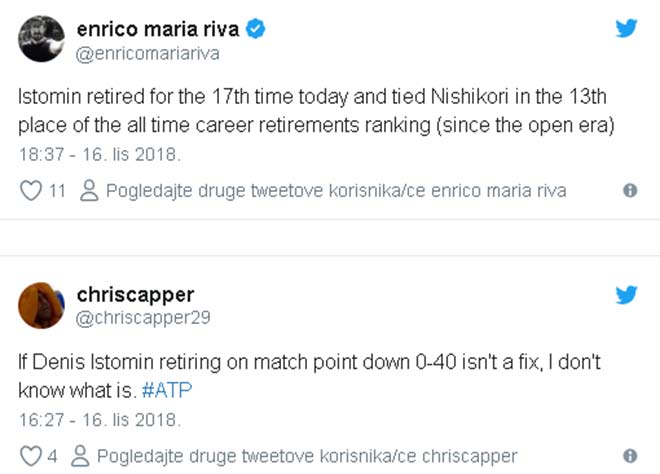Click Twitter bird icon on chriscapper's tweet
This screenshot has height=474, width=660.
pos(626,294)
